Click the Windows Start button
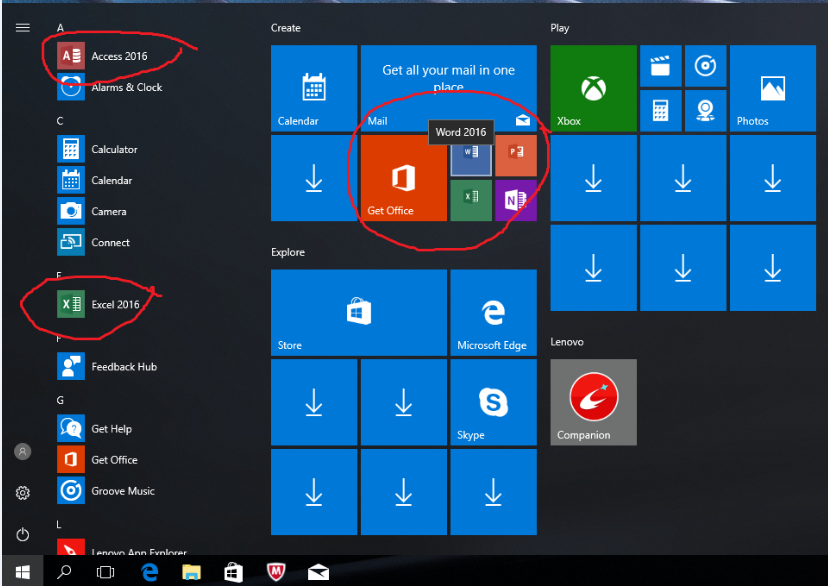This screenshot has width=828, height=586. [22, 572]
